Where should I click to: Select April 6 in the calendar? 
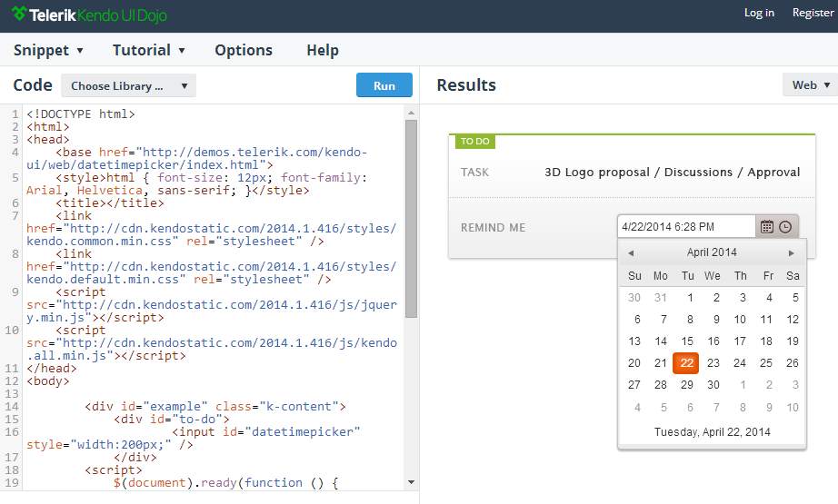pyautogui.click(x=637, y=320)
